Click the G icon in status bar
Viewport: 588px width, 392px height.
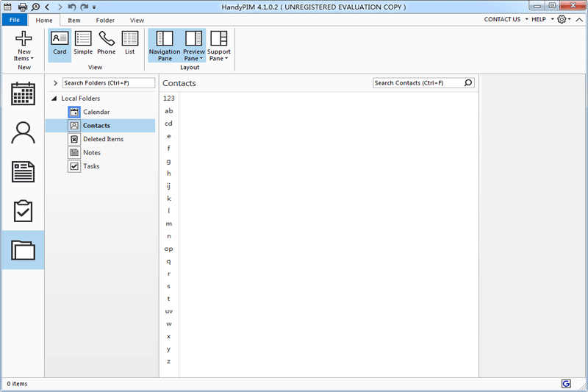pyautogui.click(x=566, y=383)
